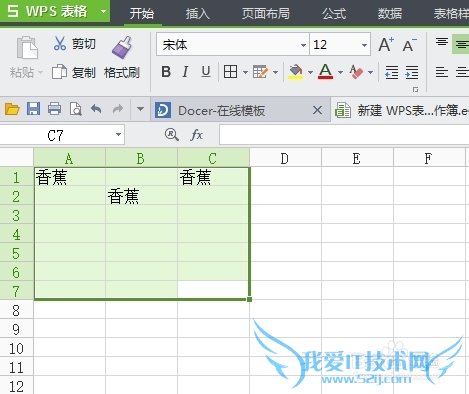Toggle underline formatting
Viewport: 469px width, 394px height.
point(206,72)
